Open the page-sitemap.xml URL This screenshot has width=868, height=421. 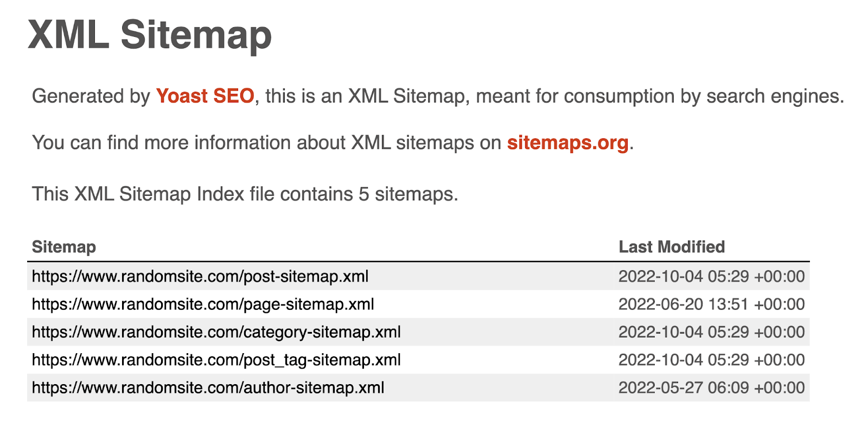[203, 304]
